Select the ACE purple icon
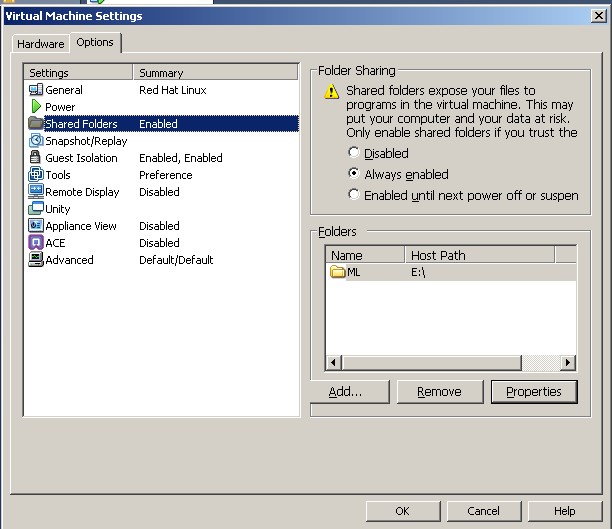Viewport: 612px width, 529px height. tap(36, 243)
